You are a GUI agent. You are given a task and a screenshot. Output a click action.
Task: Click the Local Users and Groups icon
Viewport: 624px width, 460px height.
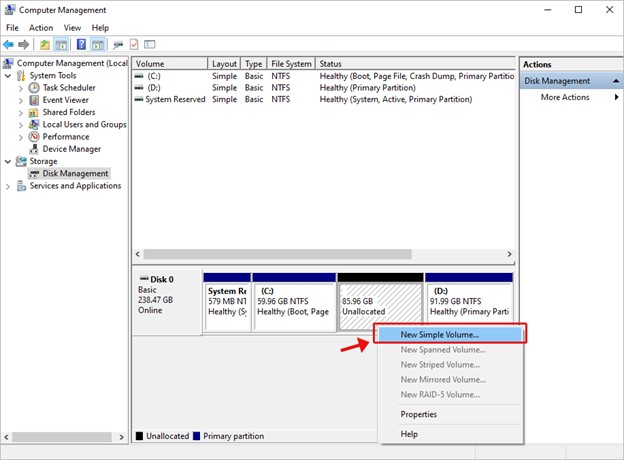pyautogui.click(x=34, y=125)
